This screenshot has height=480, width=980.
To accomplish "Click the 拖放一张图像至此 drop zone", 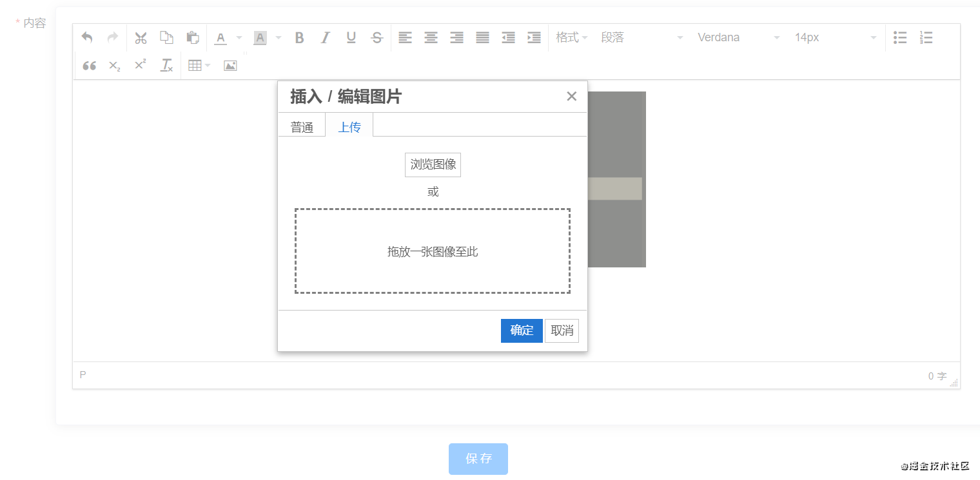I will click(433, 251).
